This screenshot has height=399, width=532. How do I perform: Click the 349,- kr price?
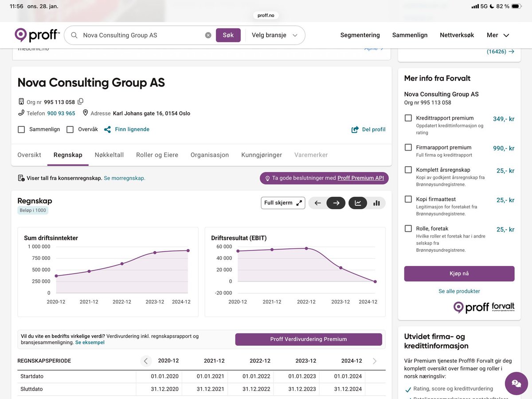point(504,119)
